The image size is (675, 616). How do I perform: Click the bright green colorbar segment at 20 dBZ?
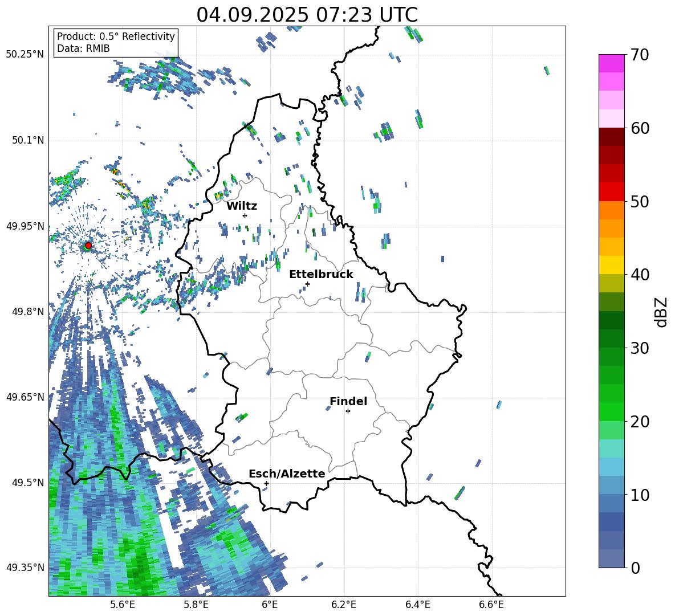coord(611,412)
